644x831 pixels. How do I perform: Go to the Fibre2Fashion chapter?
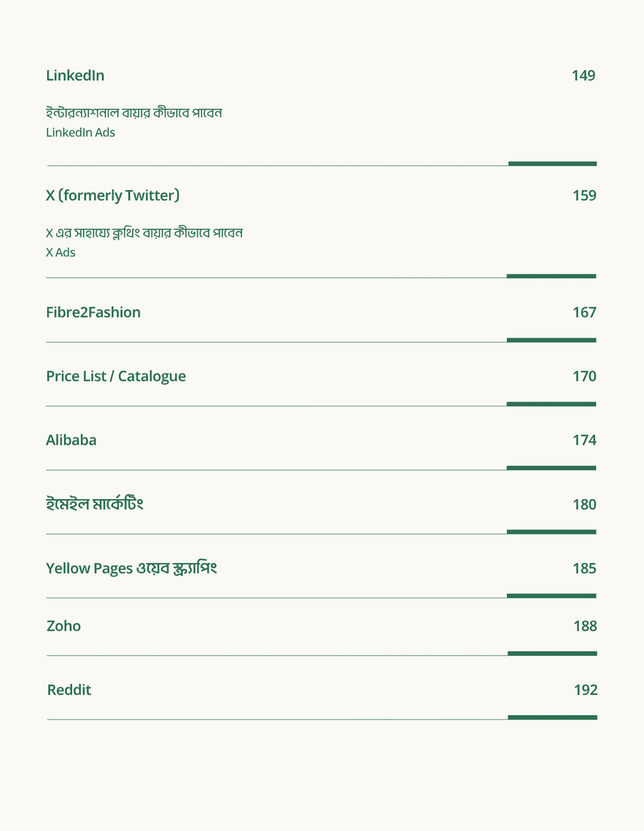[93, 312]
